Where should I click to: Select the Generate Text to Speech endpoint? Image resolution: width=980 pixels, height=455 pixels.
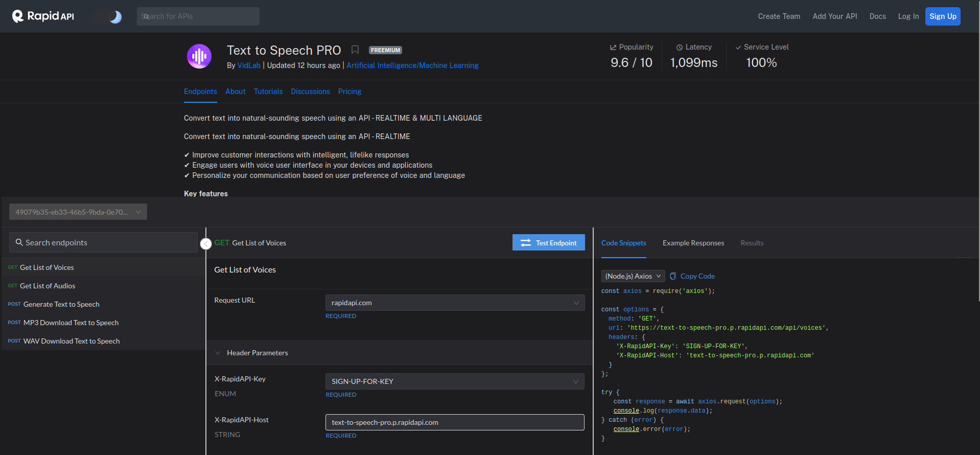click(x=61, y=304)
